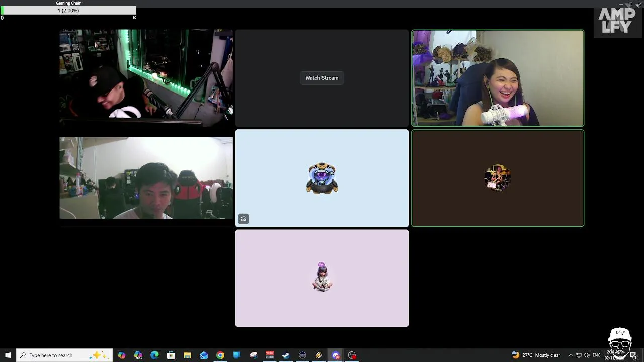This screenshot has width=644, height=362.
Task: Open weather widget 27°C Mostly clear
Action: pos(536,355)
